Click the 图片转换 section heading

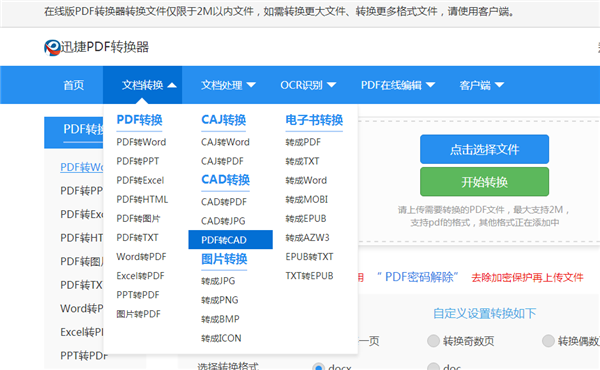click(x=224, y=259)
